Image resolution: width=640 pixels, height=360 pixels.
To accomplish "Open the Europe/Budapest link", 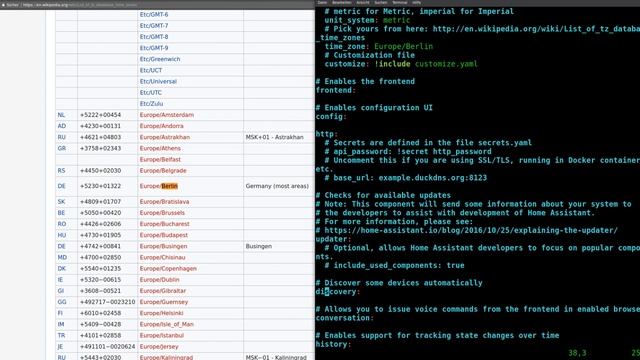I will pos(164,235).
